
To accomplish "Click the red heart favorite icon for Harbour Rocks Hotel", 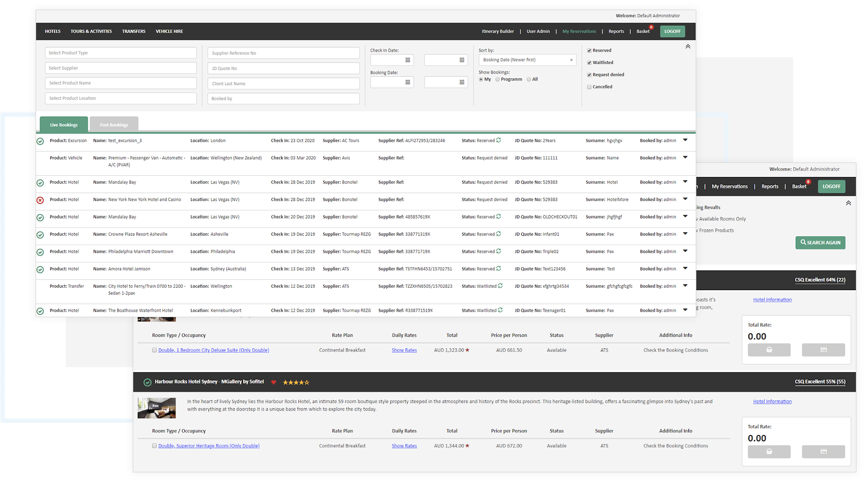I will coord(274,383).
